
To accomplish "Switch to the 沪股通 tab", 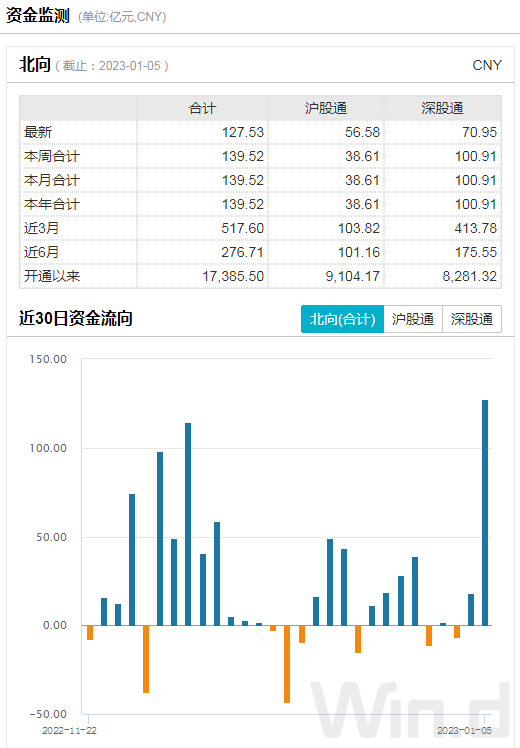I will (x=413, y=319).
